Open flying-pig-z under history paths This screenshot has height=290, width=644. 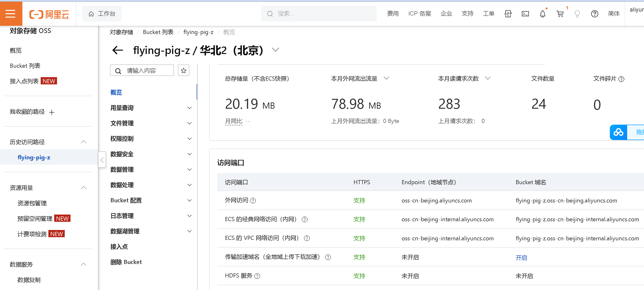coord(34,157)
